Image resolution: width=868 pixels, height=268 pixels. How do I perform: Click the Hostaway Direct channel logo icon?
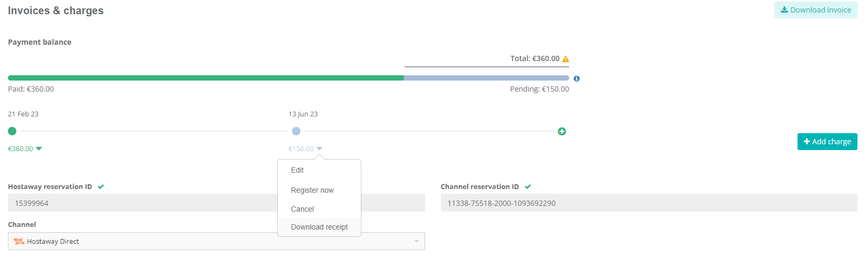point(19,241)
